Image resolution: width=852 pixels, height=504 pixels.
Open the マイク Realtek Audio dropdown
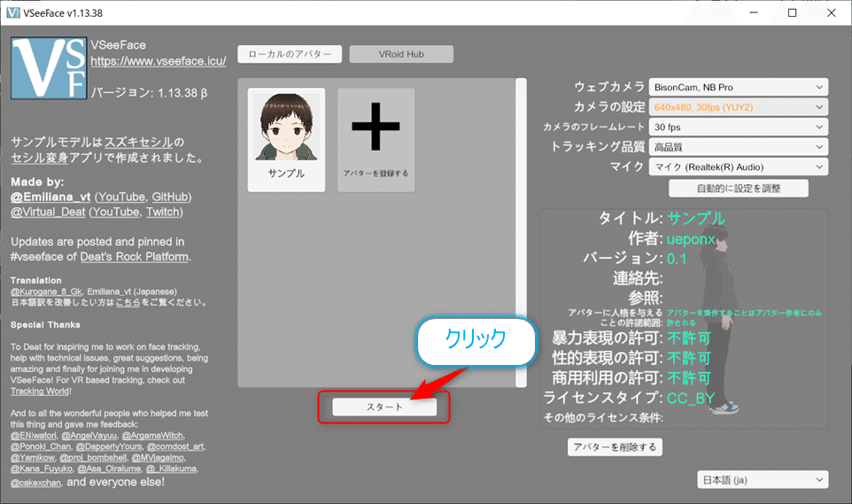pyautogui.click(x=739, y=167)
